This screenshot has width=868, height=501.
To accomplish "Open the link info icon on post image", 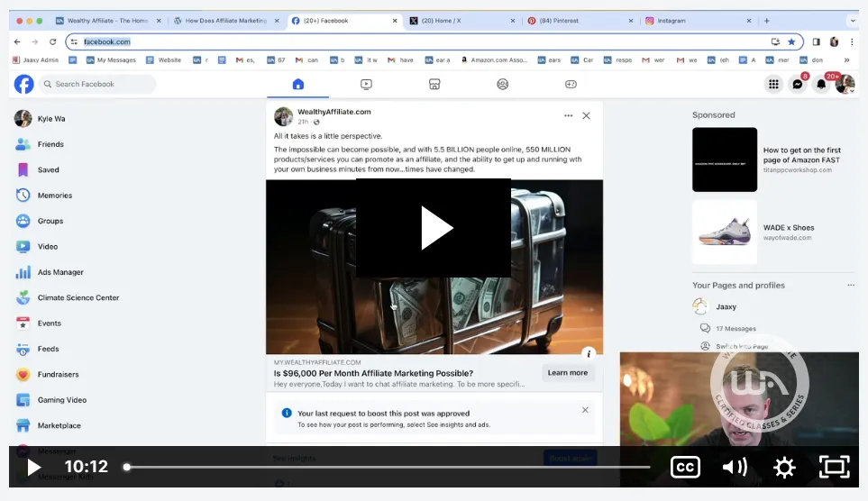I will click(589, 353).
